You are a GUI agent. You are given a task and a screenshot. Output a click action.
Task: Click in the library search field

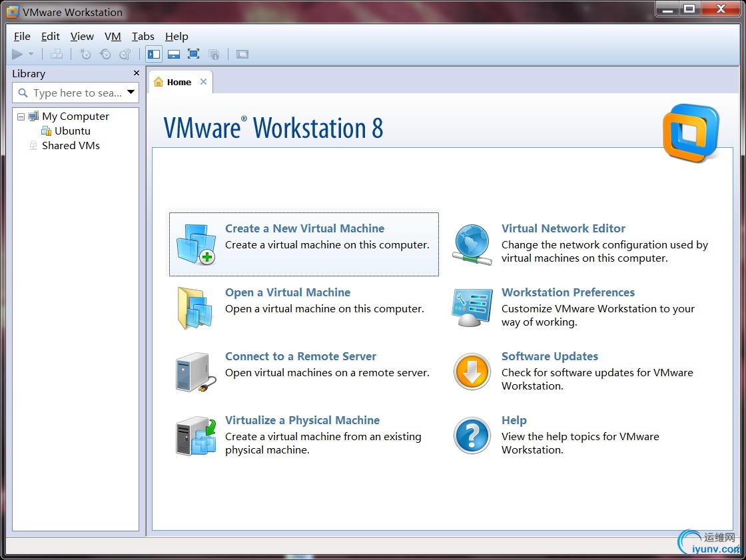[x=77, y=93]
